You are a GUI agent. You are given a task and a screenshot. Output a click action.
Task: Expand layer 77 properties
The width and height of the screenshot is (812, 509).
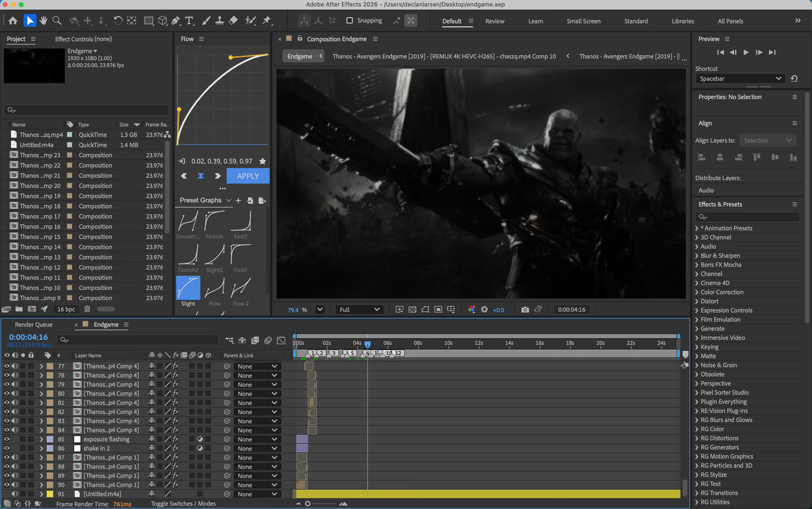click(41, 366)
